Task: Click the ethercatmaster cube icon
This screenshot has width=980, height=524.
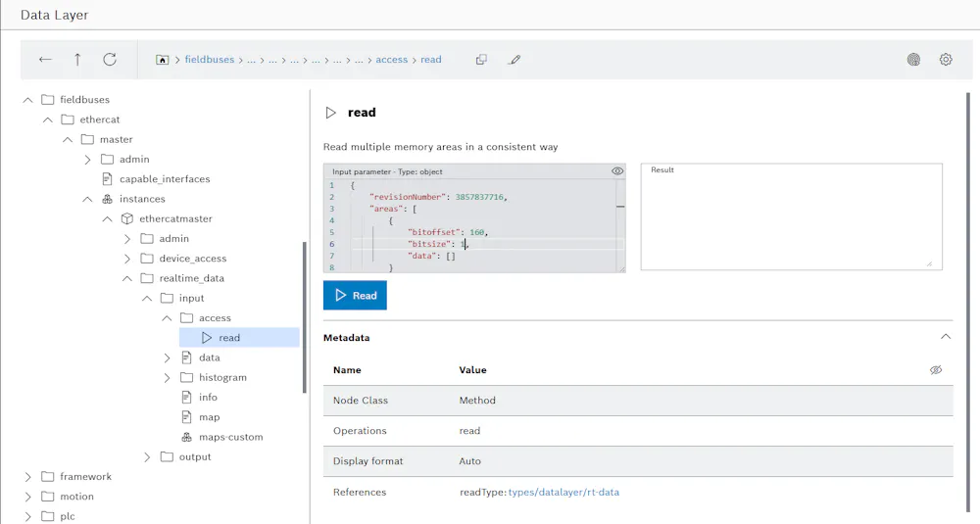Action: (x=127, y=218)
